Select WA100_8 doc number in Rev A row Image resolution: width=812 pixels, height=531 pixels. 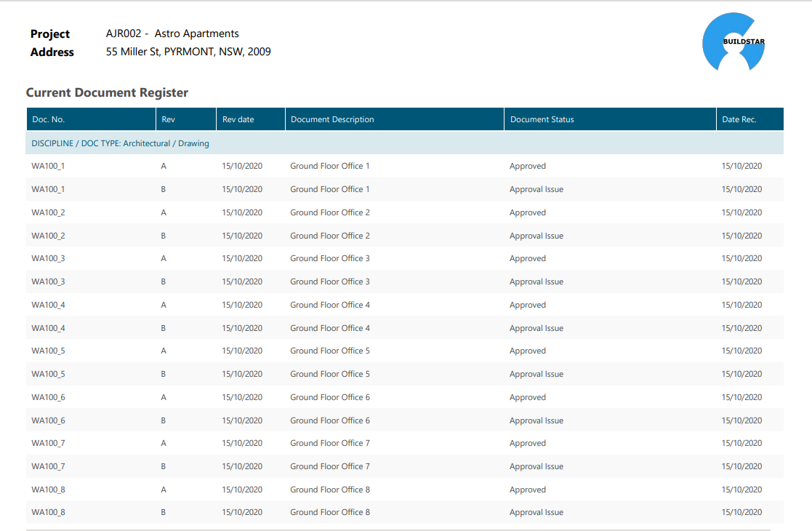pyautogui.click(x=48, y=490)
